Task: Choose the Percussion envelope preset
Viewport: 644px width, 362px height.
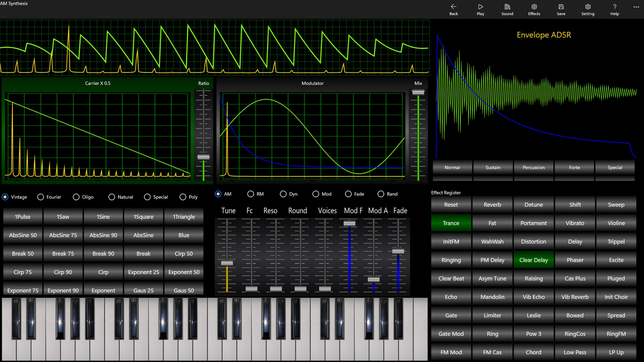Action: coord(533,167)
